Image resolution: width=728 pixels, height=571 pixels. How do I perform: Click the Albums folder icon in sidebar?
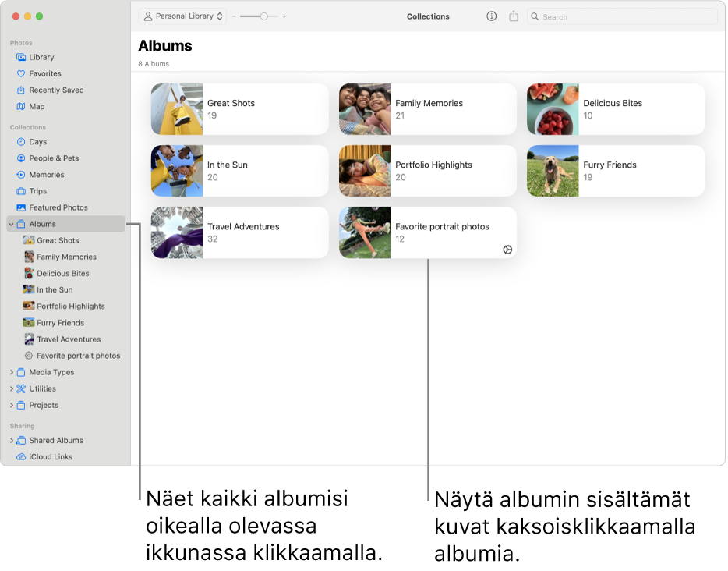pos(21,224)
